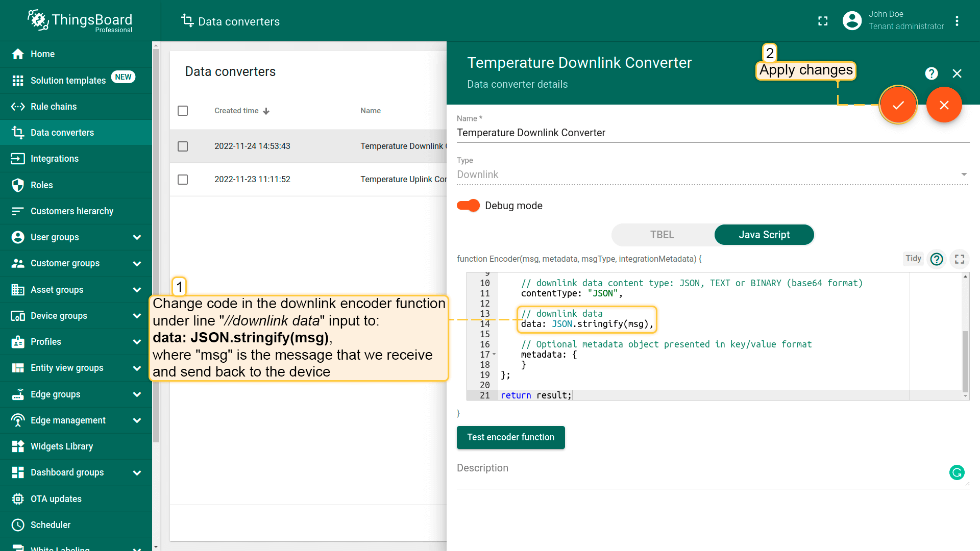Select all converters with the header checkbox
Viewport: 980px width, 551px height.
(183, 111)
